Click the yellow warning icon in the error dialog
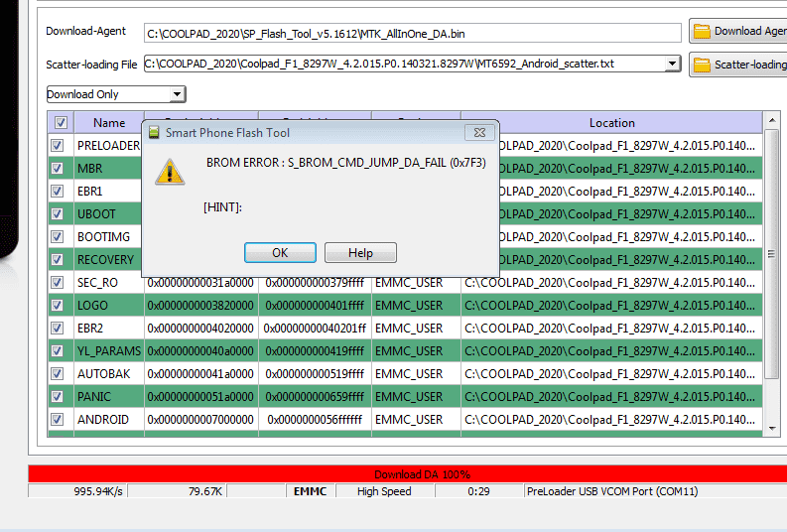The width and height of the screenshot is (787, 532). (170, 172)
